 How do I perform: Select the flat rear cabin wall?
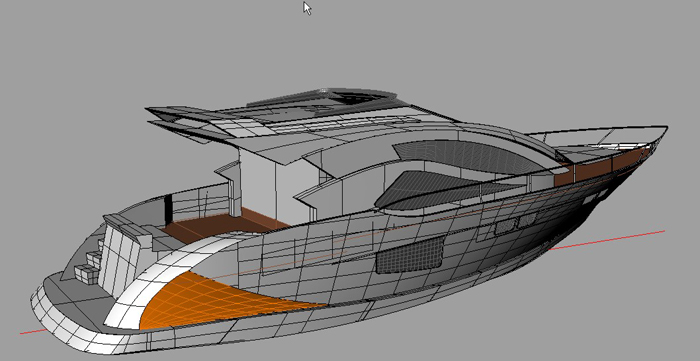[258, 187]
